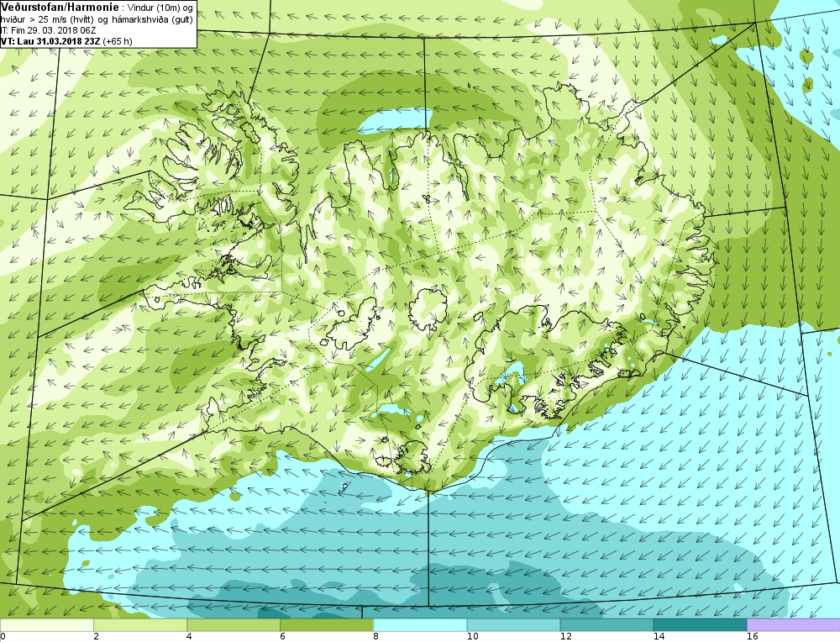Viewport: 840px width, 642px height.
Task: Click the legend scale label '8'
Action: tap(376, 636)
